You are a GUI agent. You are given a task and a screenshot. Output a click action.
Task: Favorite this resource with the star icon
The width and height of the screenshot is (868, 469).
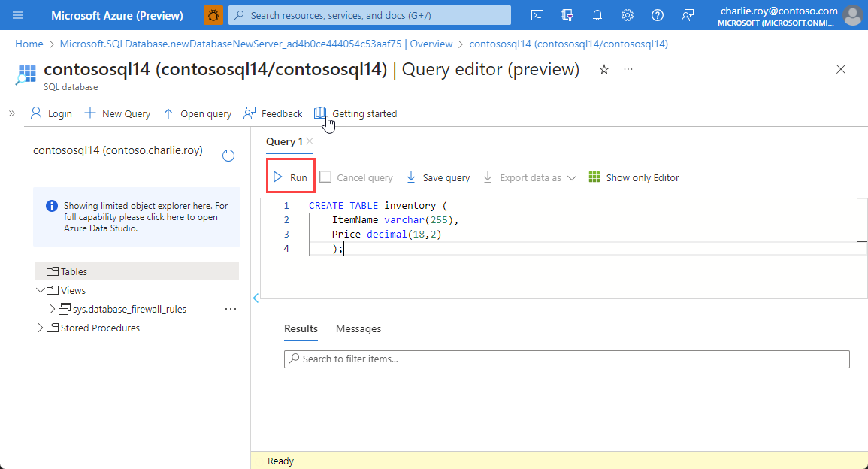coord(603,70)
